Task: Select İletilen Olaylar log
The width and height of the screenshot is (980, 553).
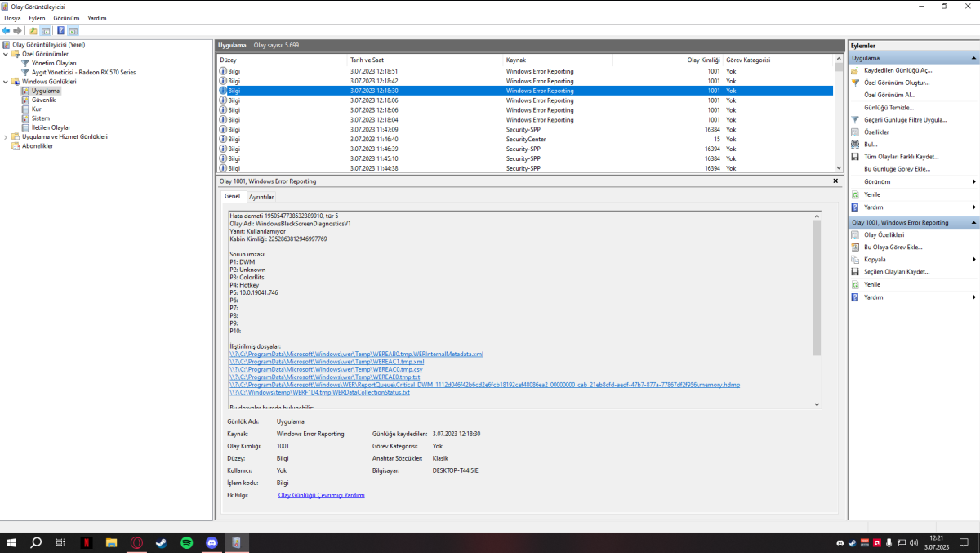Action: [x=51, y=127]
